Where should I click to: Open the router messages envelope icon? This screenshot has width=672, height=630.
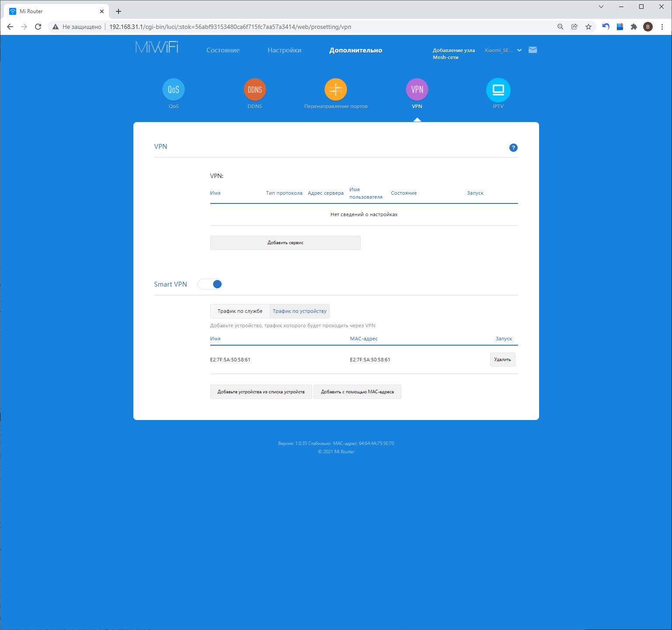(533, 50)
